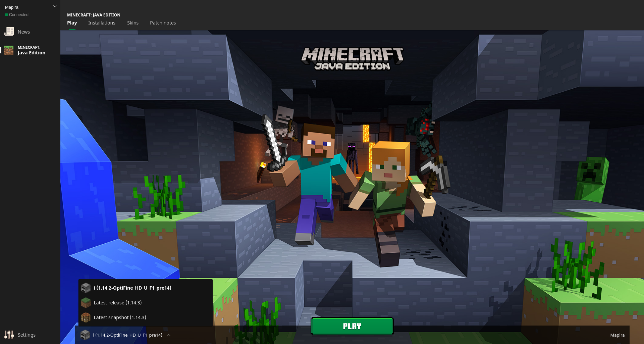Click the Maplra account name at top left
The image size is (644, 344).
12,7
